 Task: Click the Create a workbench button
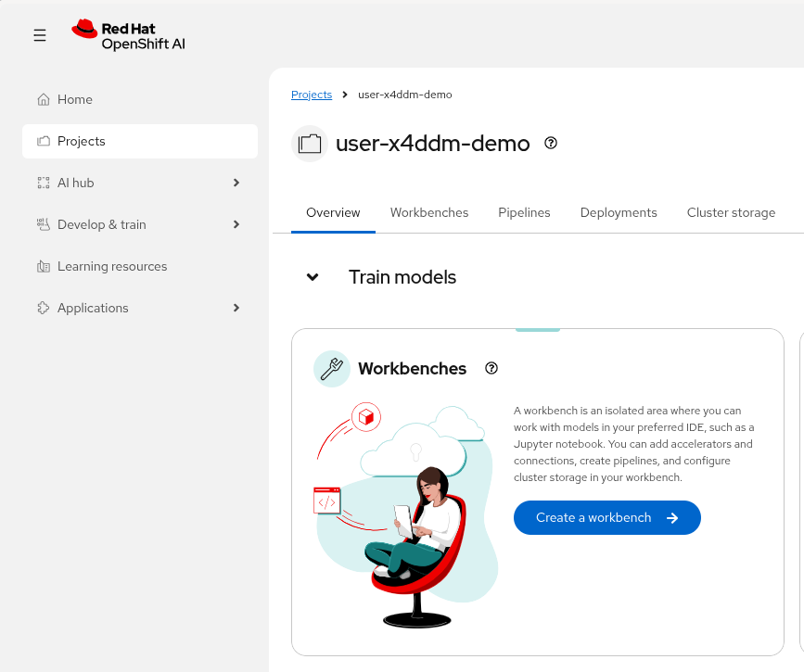pos(606,517)
